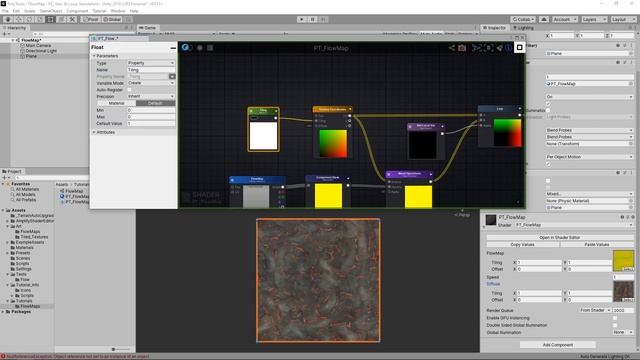The image size is (640, 360).
Task: Click the share icon in shader editor
Action: click(x=451, y=48)
